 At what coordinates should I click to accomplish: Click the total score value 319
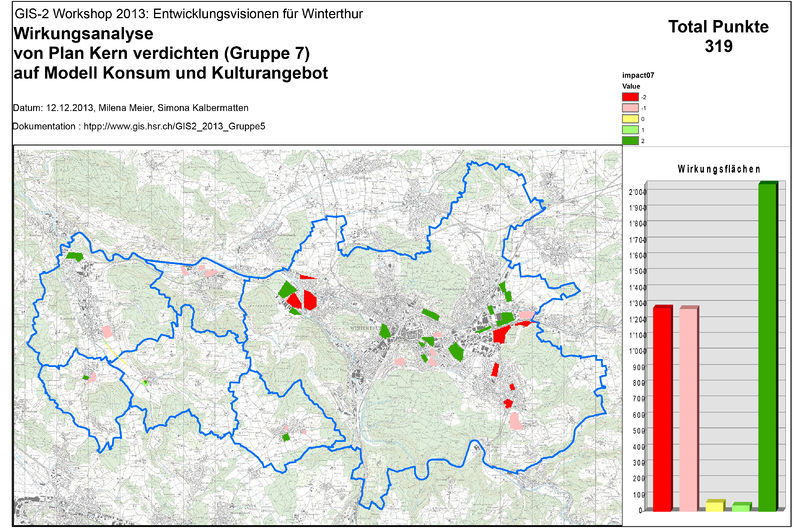tap(718, 47)
